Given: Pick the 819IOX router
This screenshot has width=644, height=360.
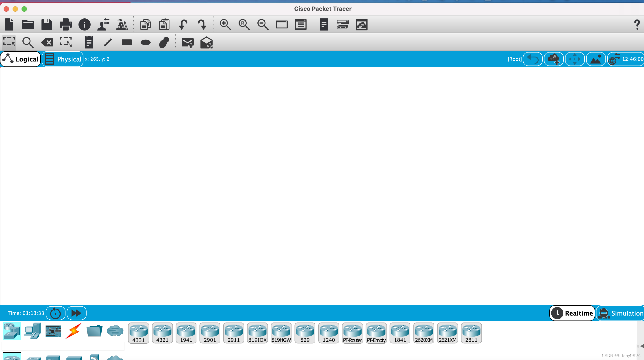Looking at the screenshot, I should point(257,333).
